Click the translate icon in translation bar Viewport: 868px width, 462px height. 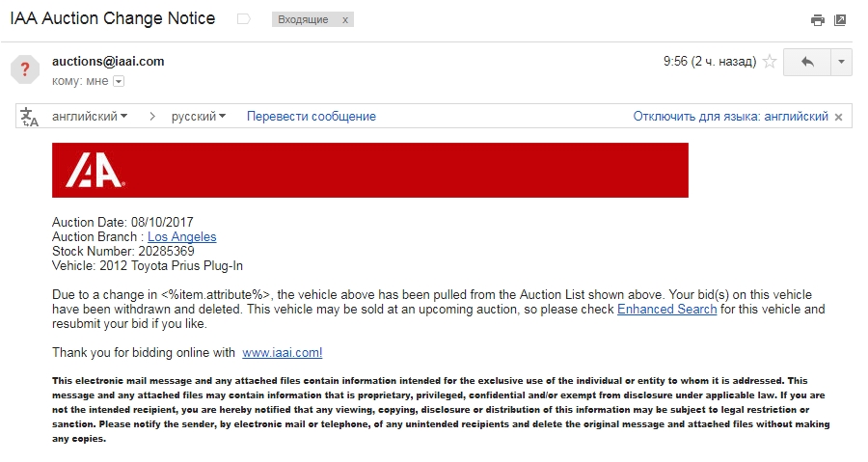coord(30,117)
